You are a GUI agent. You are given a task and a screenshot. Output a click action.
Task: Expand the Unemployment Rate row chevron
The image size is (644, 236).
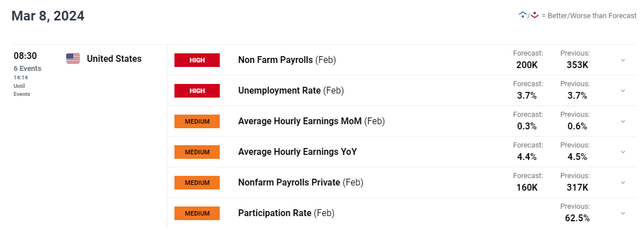coord(622,91)
